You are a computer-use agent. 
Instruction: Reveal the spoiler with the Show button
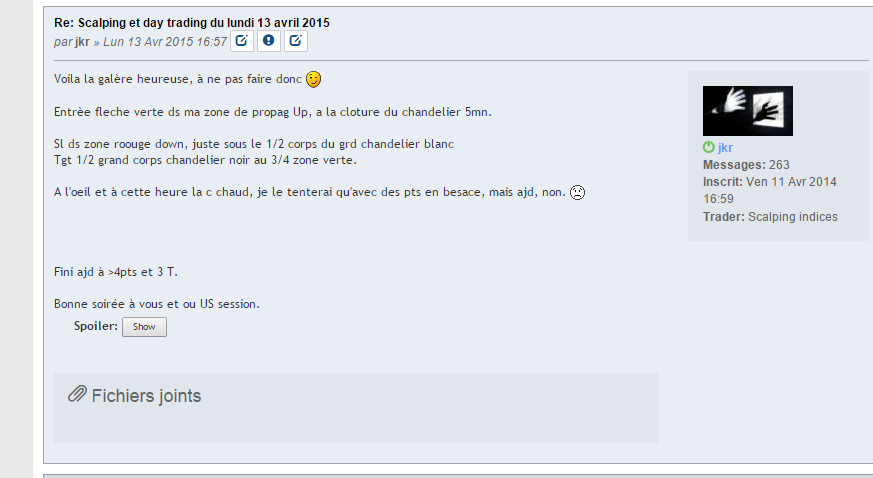[x=144, y=327]
